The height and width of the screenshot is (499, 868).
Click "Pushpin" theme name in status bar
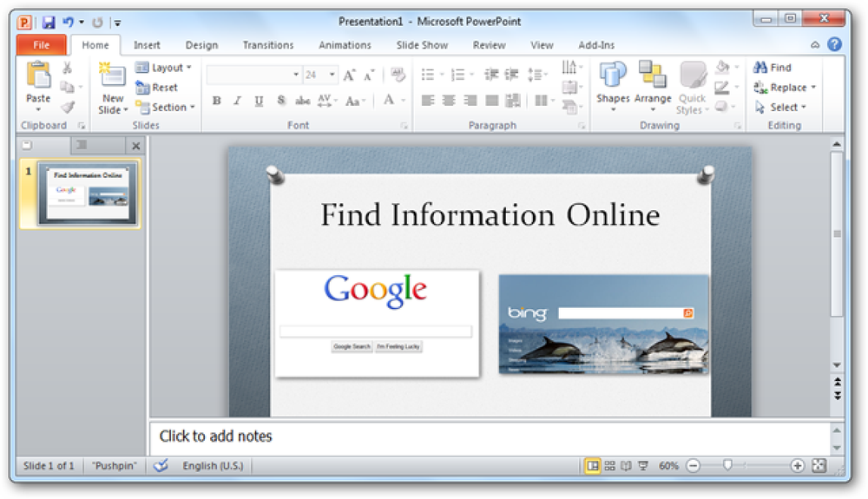coord(114,466)
